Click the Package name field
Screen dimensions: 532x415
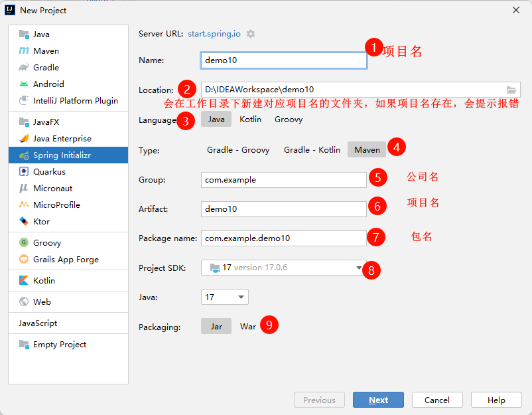[x=284, y=238]
